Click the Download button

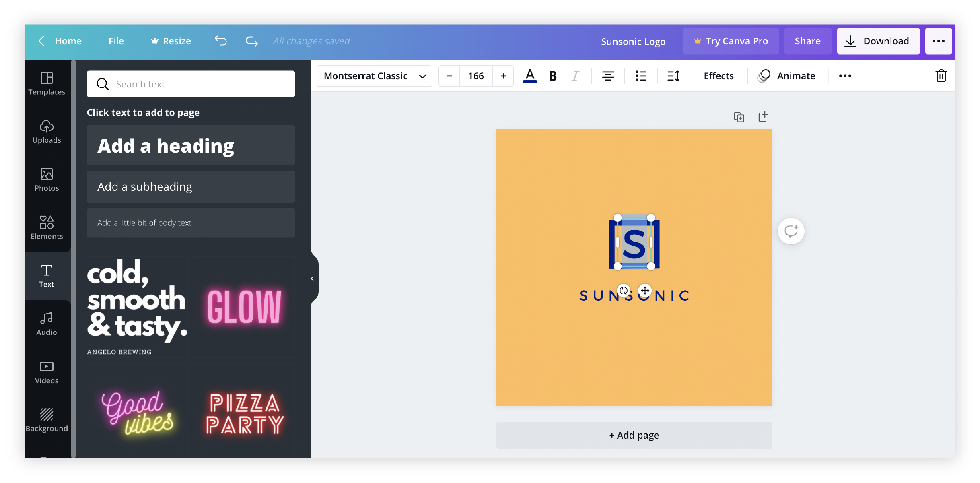[x=877, y=41]
